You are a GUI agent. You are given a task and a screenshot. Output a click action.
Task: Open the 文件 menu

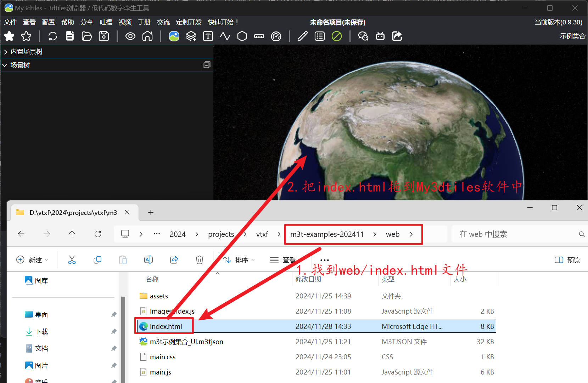point(10,22)
